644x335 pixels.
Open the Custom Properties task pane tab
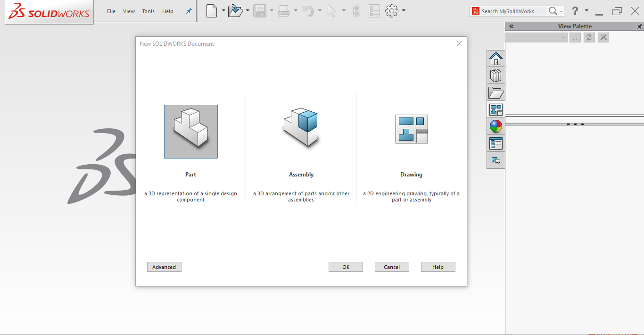tap(496, 143)
